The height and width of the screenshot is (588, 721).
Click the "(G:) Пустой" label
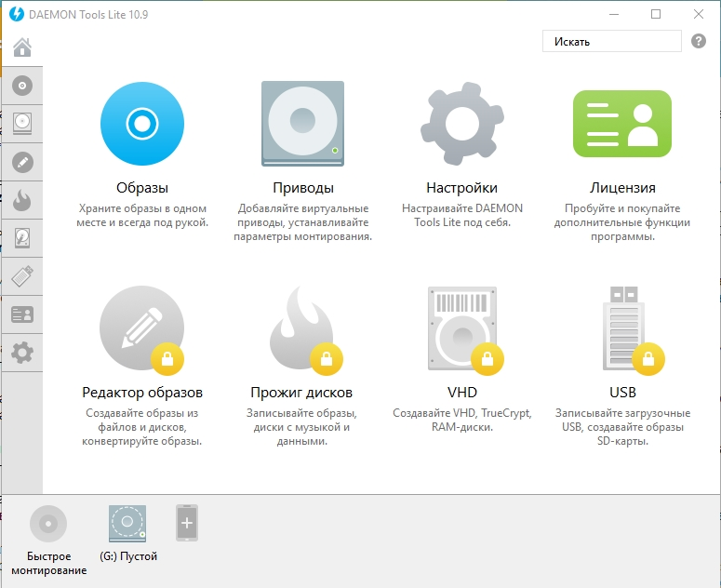(x=128, y=556)
